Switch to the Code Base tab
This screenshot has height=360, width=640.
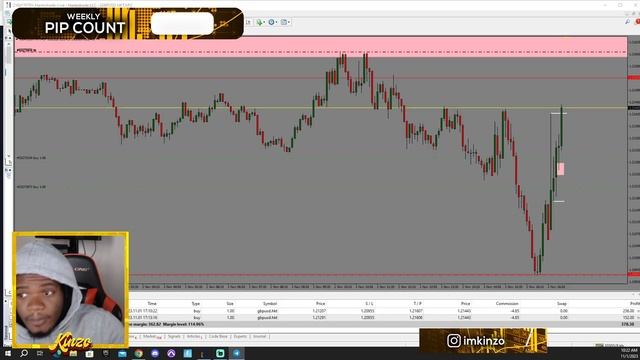pos(218,336)
